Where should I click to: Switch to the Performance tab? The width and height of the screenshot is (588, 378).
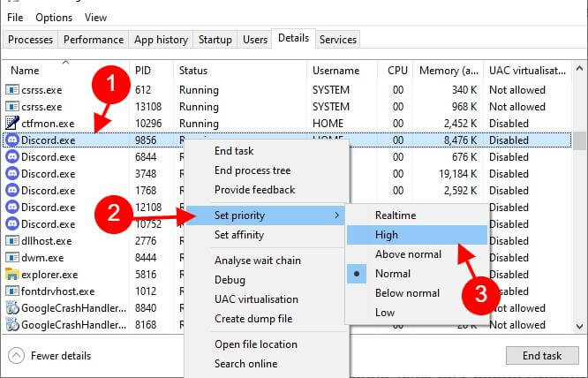point(94,40)
